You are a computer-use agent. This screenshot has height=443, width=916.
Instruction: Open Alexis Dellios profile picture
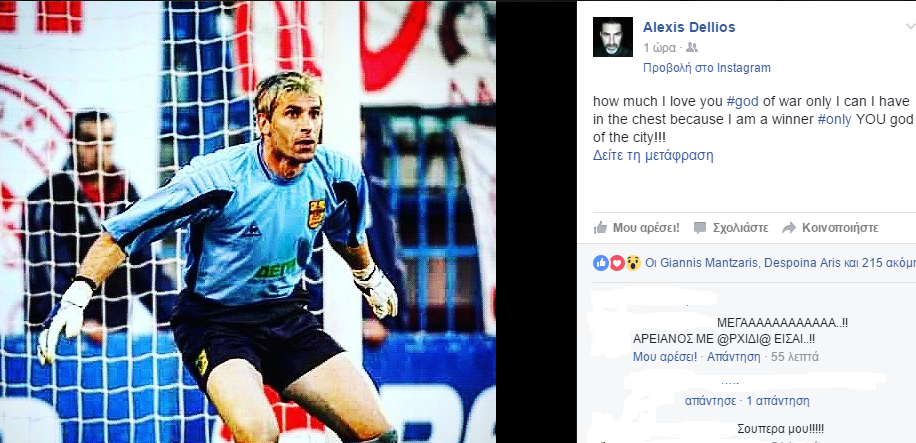[x=613, y=37]
